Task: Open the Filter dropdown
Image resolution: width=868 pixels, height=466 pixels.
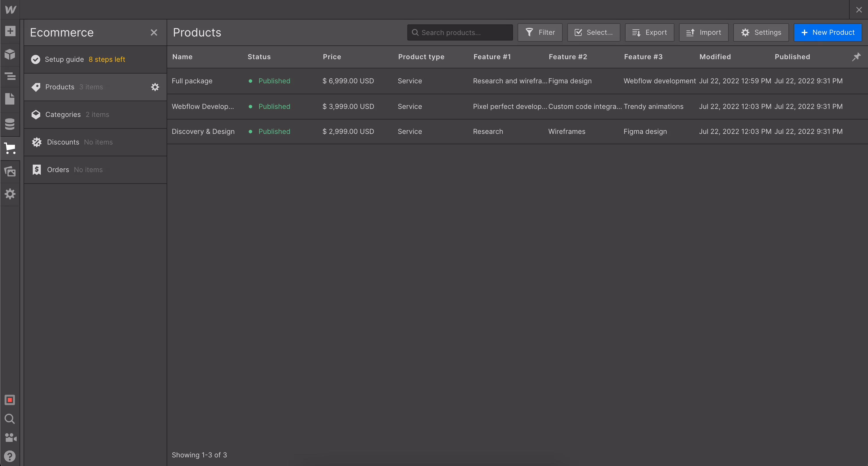Action: (540, 32)
